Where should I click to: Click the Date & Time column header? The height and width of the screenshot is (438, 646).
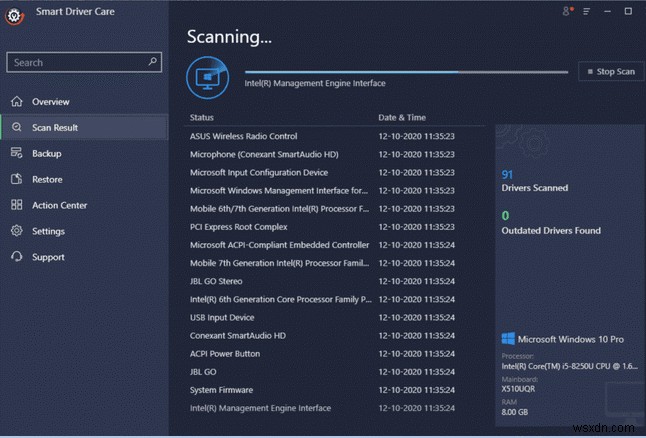[402, 118]
